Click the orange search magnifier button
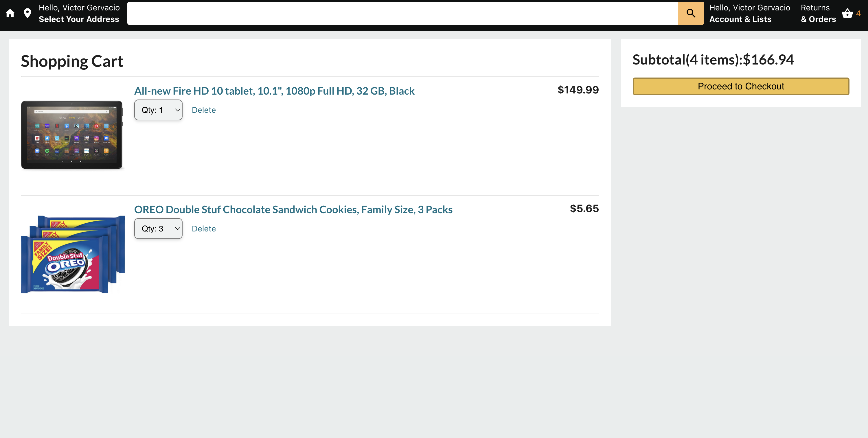Viewport: 868px width, 438px height. [691, 13]
